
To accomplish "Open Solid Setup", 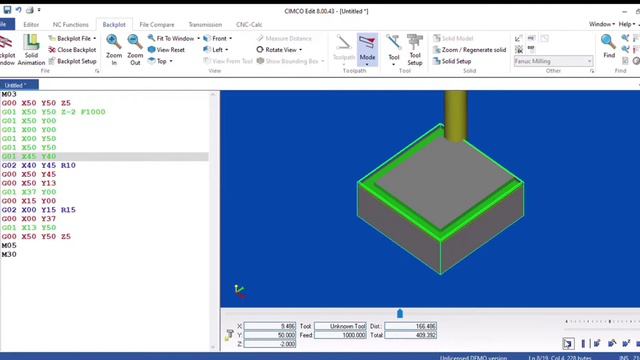I will 452,61.
